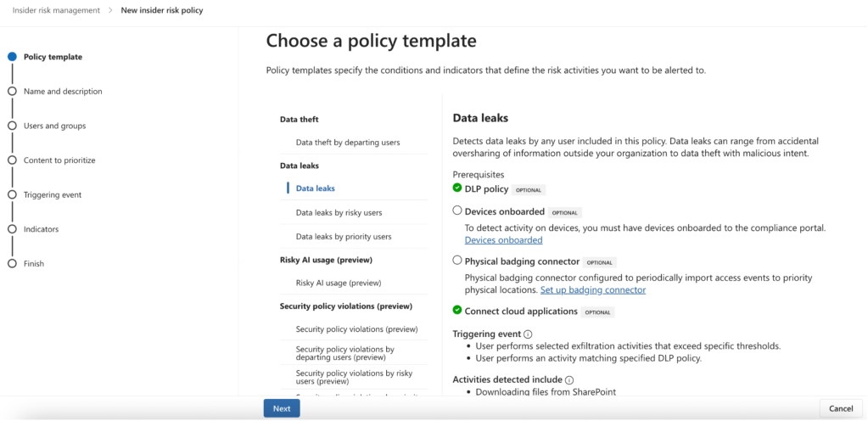Jump to the Users and groups step
This screenshot has width=868, height=421.
pyautogui.click(x=54, y=126)
